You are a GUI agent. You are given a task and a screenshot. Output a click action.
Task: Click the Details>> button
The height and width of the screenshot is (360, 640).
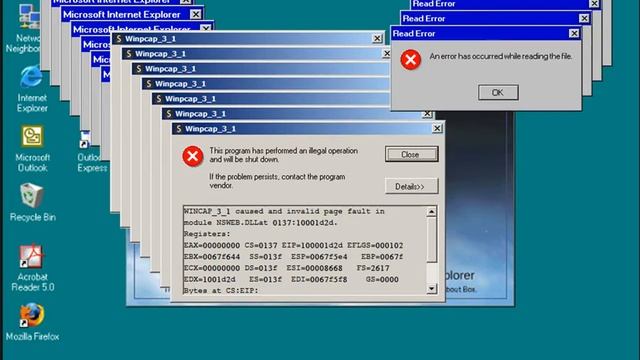coord(411,187)
